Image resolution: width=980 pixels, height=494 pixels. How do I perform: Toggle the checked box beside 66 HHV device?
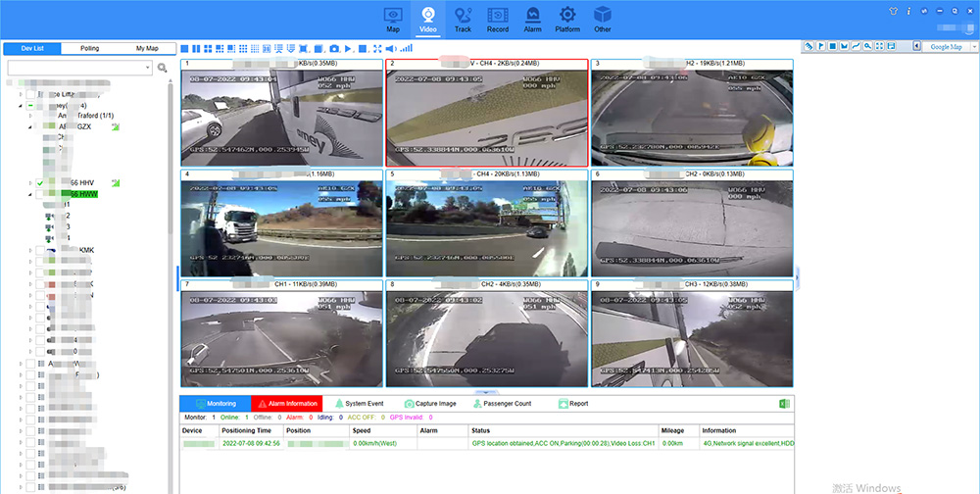40,183
